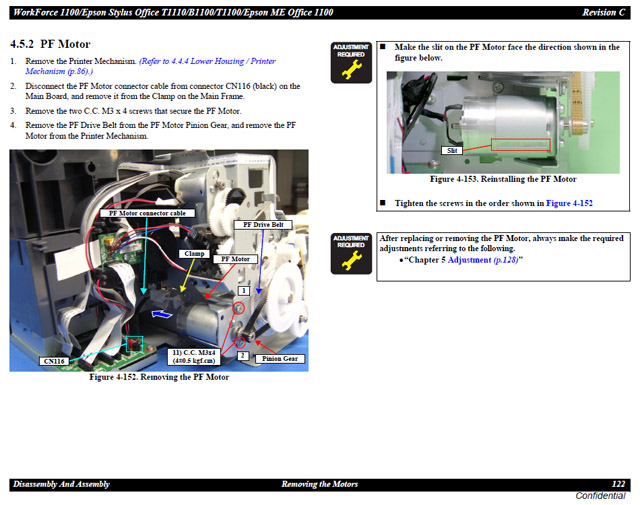Click the 4.5.2 PF Motor heading

(50, 45)
